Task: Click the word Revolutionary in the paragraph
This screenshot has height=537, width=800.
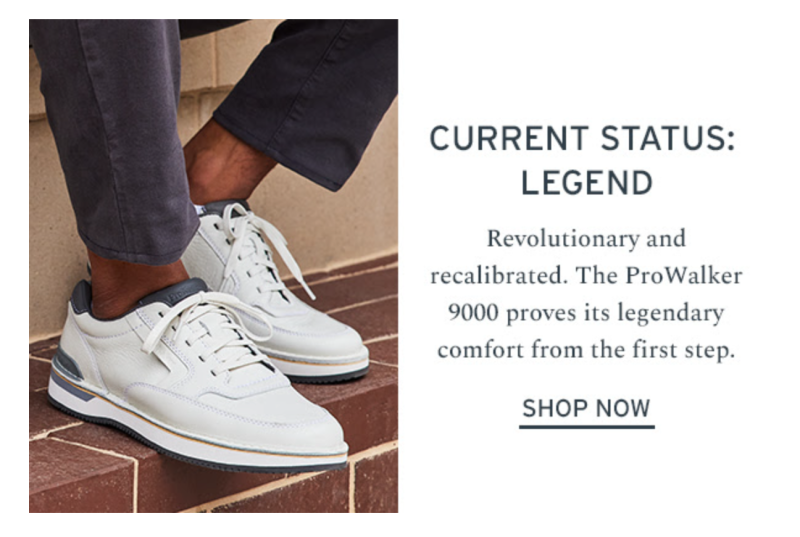Action: 562,239
